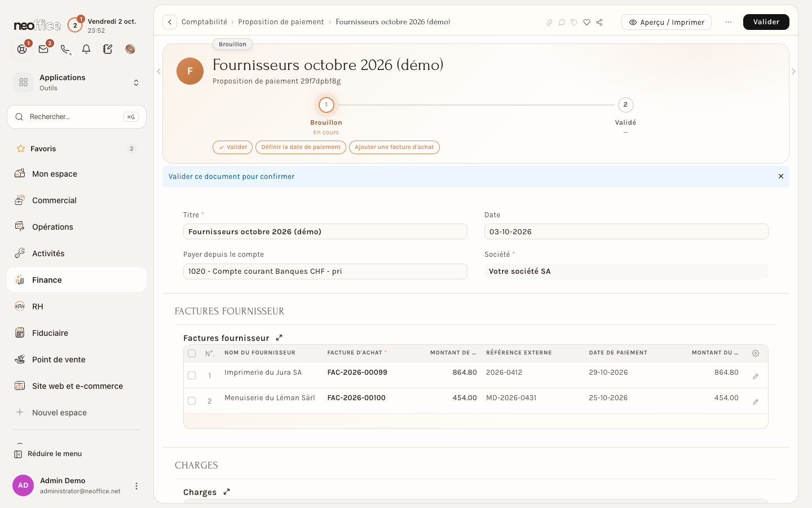The height and width of the screenshot is (508, 812).
Task: Click the attachment paperclip icon
Action: [549, 23]
